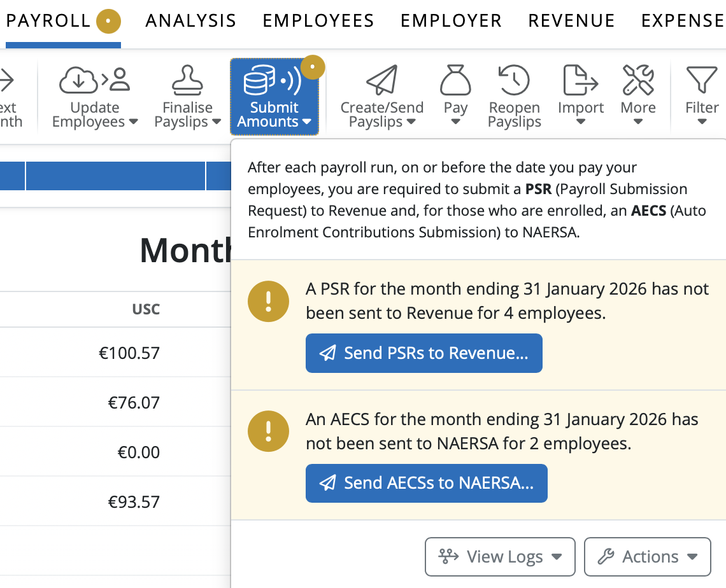The height and width of the screenshot is (588, 726).
Task: Click the Reopen Payslips history icon
Action: pyautogui.click(x=514, y=80)
